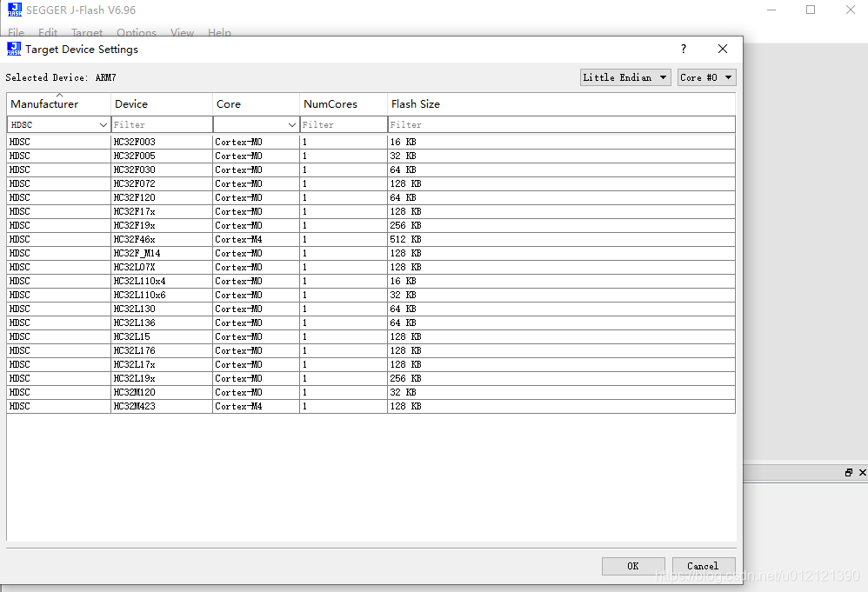The width and height of the screenshot is (868, 592).
Task: Open the Options menu
Action: point(137,32)
